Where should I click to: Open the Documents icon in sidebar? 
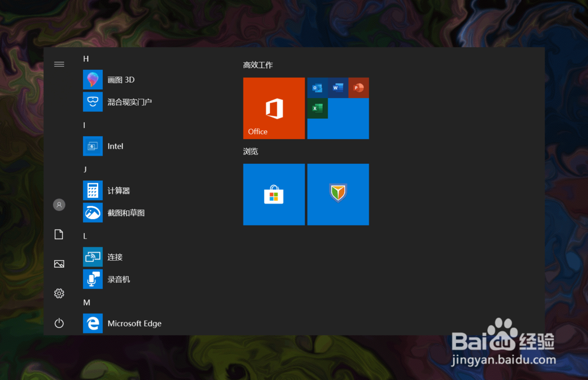click(x=59, y=234)
